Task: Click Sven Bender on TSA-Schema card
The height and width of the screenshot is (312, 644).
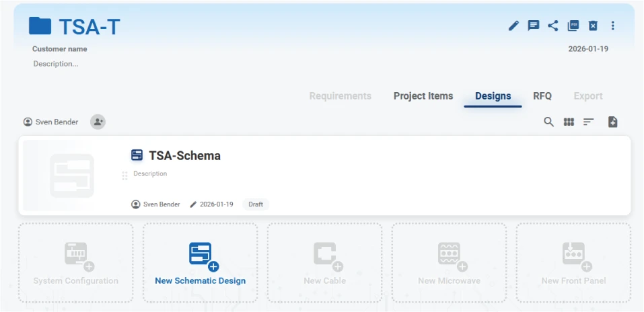Action: [155, 204]
